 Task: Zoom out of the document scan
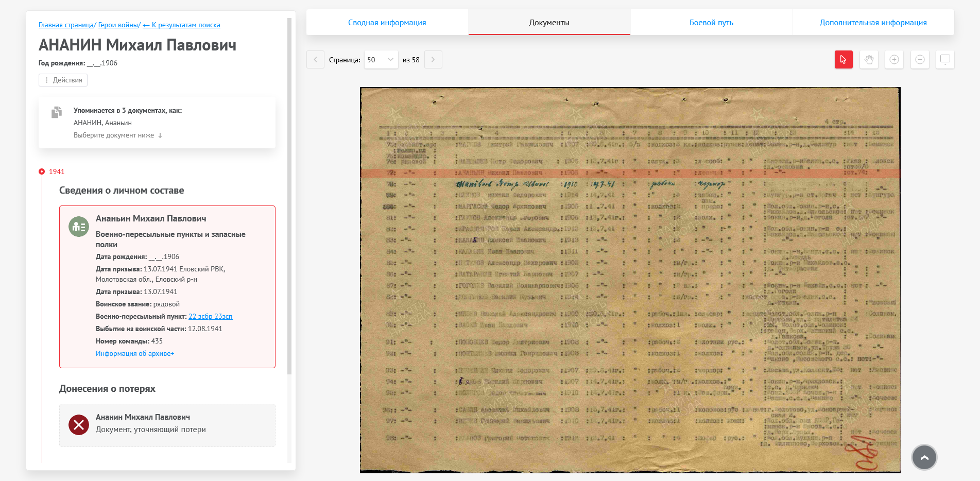920,60
